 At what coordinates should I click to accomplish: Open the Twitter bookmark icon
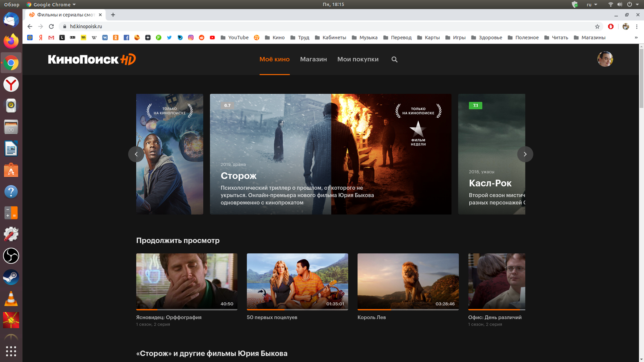pyautogui.click(x=169, y=38)
